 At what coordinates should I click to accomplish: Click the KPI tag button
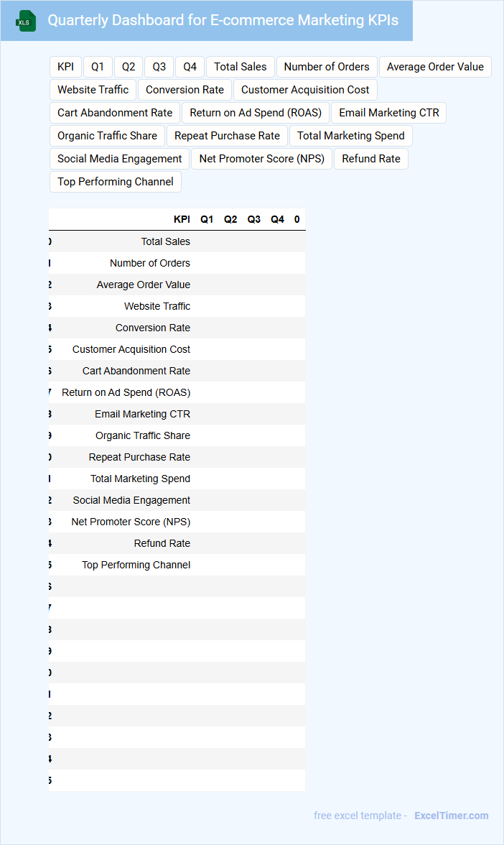(65, 67)
